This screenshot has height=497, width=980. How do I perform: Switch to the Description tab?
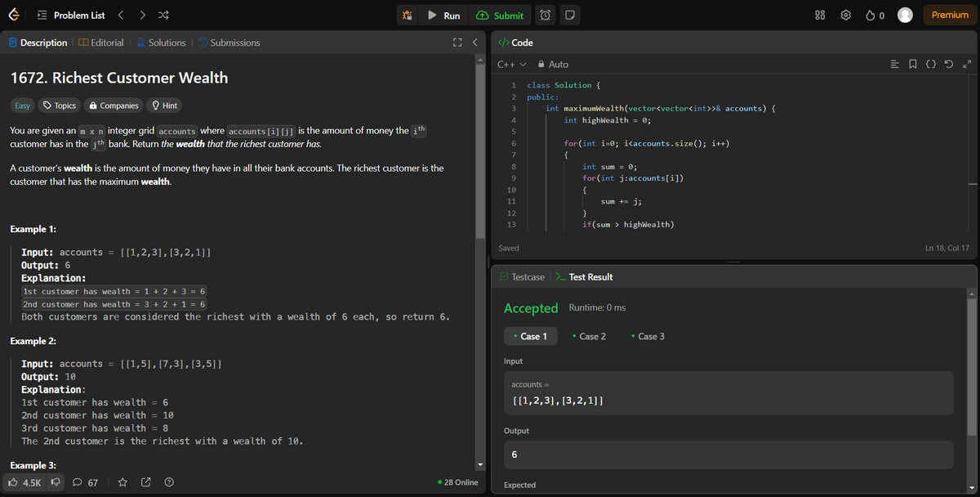[x=38, y=43]
